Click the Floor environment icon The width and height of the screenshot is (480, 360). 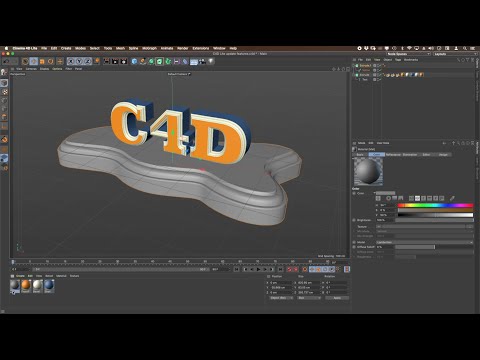click(194, 61)
